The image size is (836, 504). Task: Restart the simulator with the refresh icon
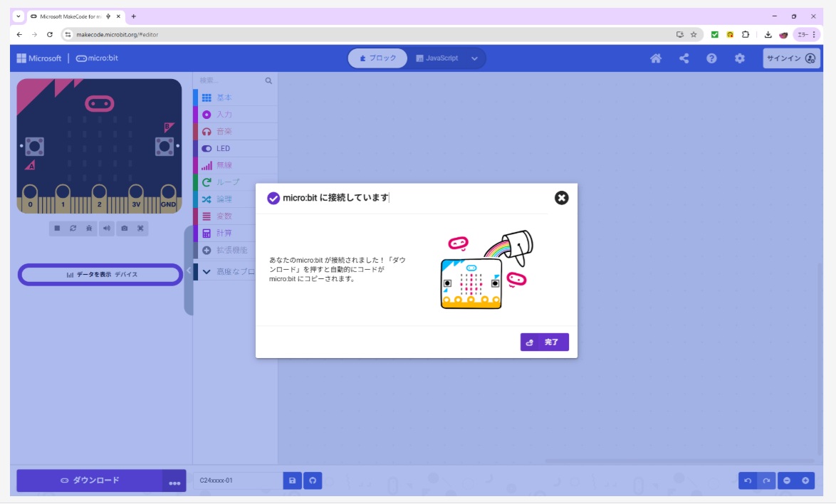click(73, 229)
